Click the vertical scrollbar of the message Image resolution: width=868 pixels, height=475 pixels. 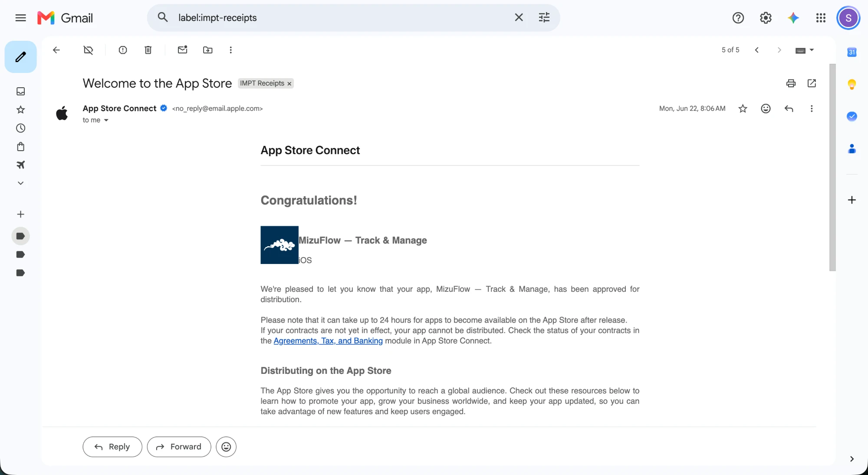click(x=832, y=168)
